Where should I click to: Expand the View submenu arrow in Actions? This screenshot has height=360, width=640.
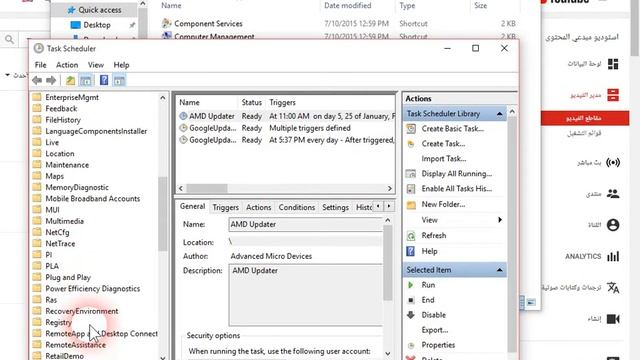pyautogui.click(x=500, y=220)
